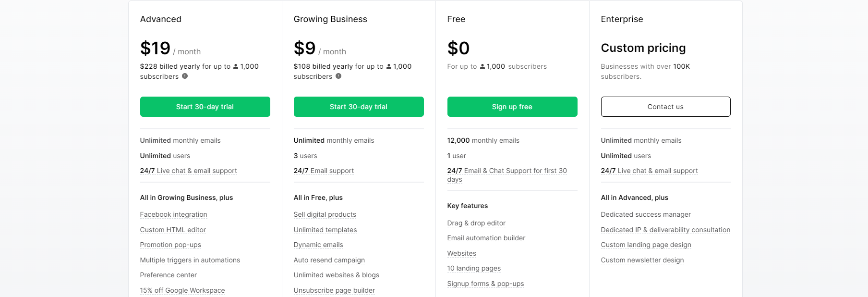The image size is (868, 297).
Task: Select 15% off Google Workspace link
Action: point(182,290)
